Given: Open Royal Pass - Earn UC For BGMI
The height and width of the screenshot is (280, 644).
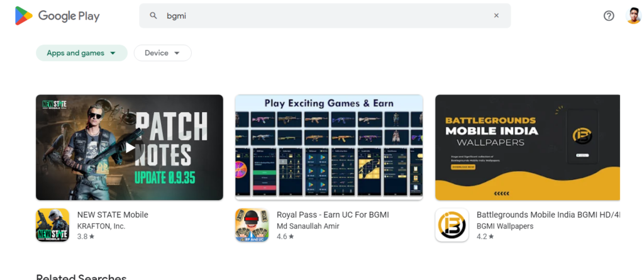Looking at the screenshot, I should click(333, 215).
